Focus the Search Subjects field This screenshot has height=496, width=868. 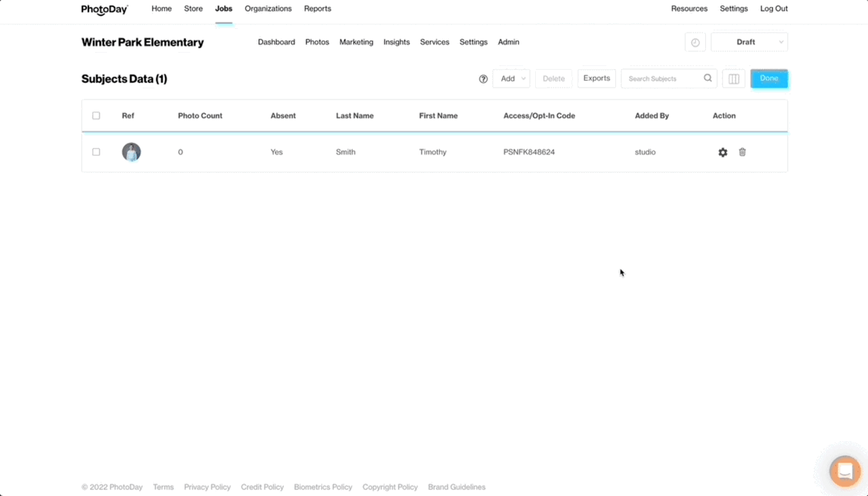click(661, 79)
